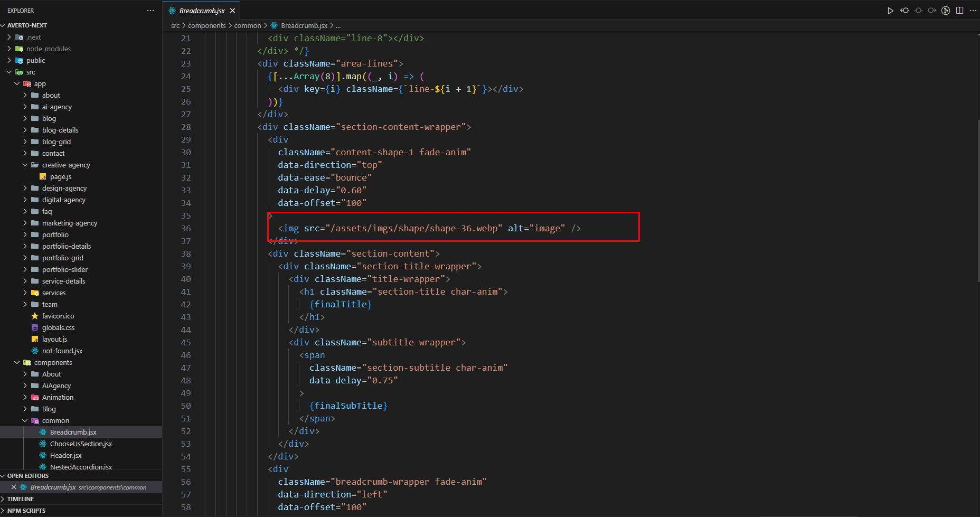Click the globals.css file icon

35,327
